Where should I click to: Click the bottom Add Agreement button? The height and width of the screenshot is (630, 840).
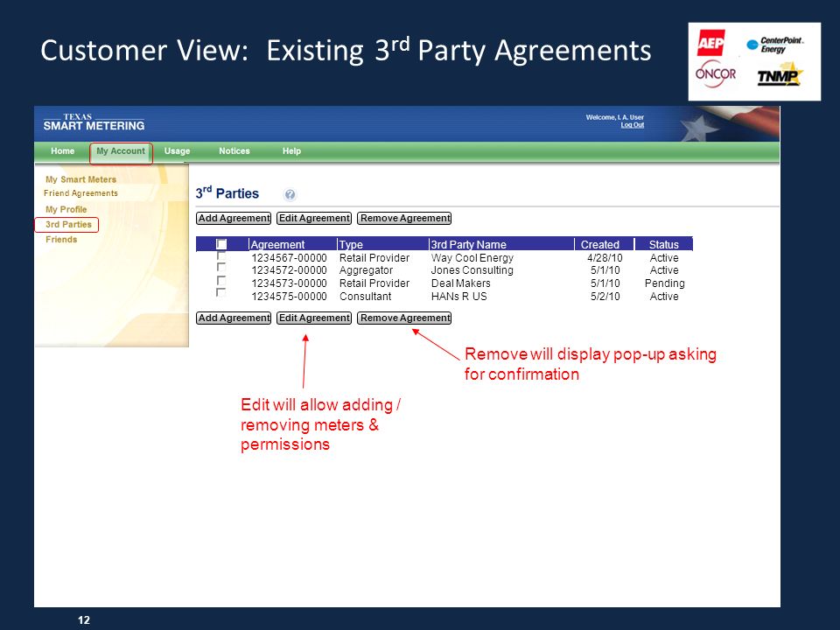point(234,318)
